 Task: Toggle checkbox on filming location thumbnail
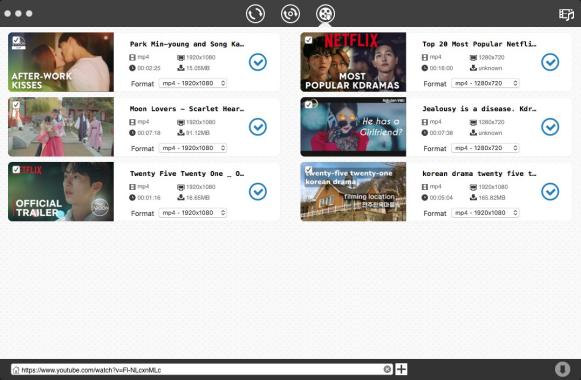coord(308,170)
